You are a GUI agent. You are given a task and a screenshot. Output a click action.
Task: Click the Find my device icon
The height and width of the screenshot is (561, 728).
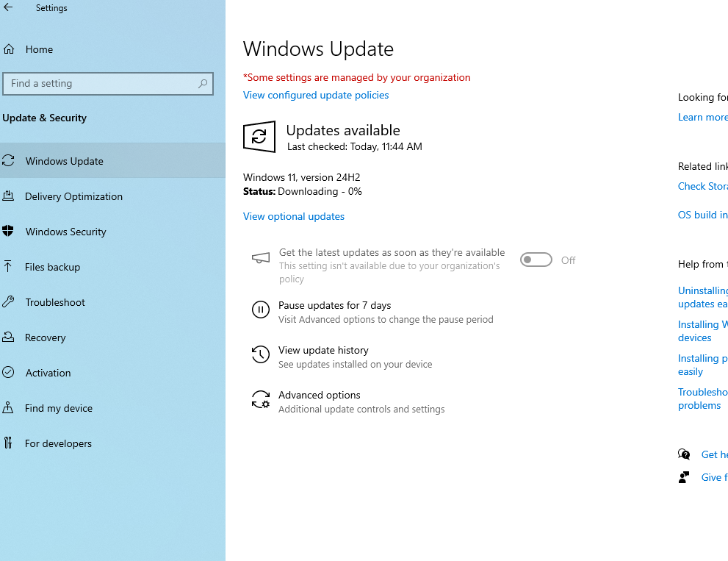click(x=8, y=407)
